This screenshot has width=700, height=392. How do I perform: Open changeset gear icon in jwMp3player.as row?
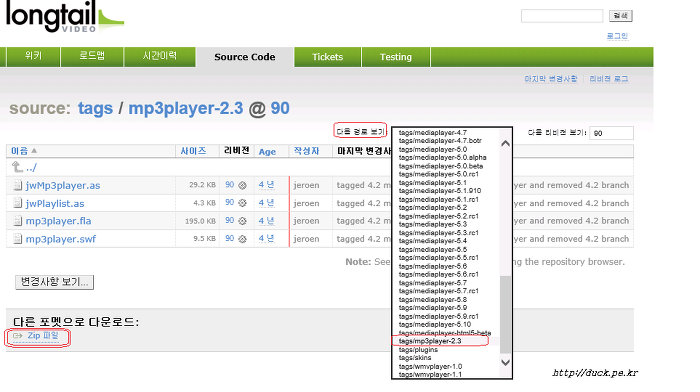coord(242,185)
